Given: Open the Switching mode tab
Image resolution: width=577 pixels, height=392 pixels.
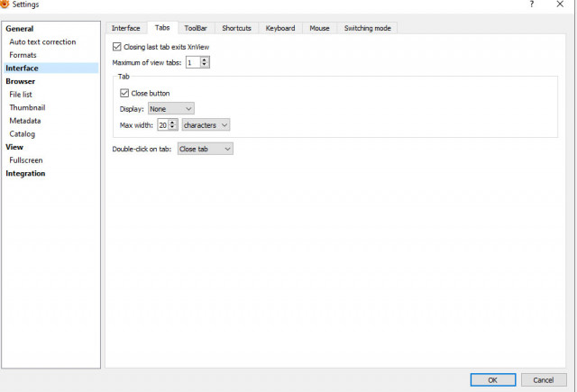Looking at the screenshot, I should click(x=367, y=28).
